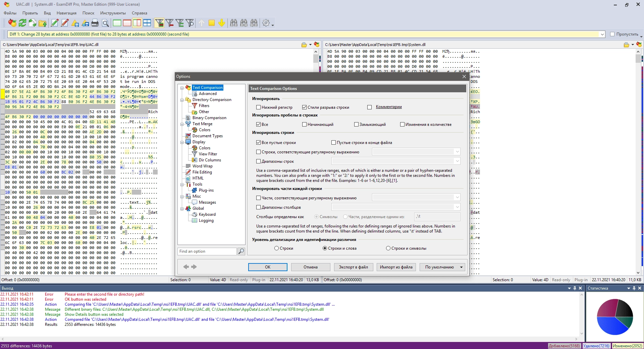Click the Find an option input field
This screenshot has height=349, width=644.
(x=207, y=251)
